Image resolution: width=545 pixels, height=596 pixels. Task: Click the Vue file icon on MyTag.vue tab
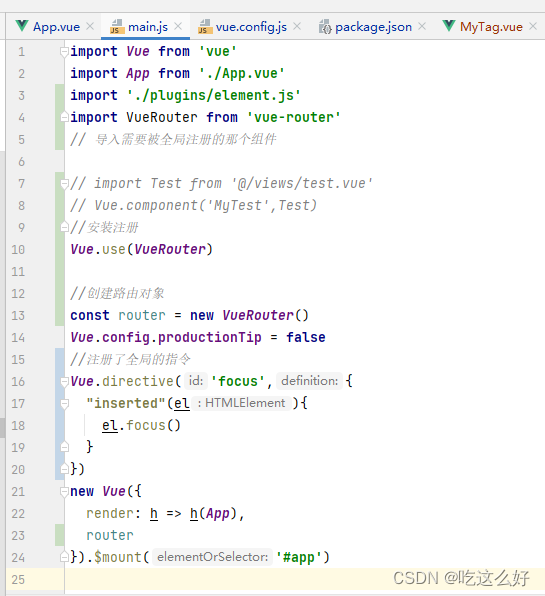click(449, 26)
